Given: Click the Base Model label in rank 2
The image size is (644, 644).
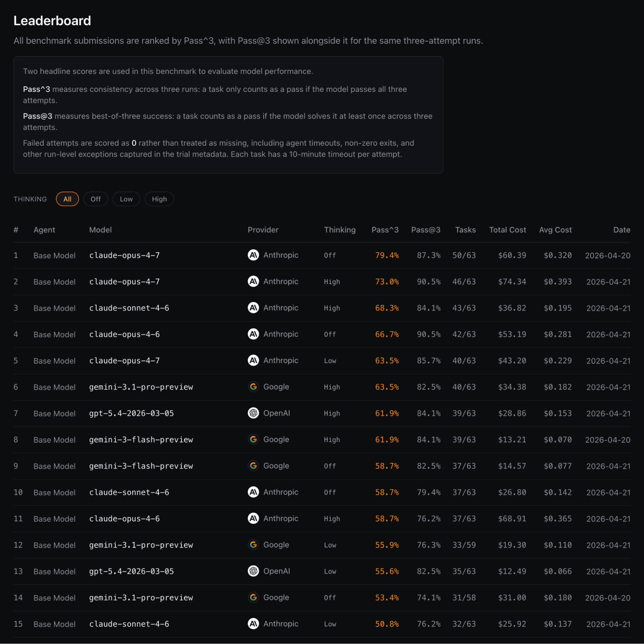Looking at the screenshot, I should [54, 281].
